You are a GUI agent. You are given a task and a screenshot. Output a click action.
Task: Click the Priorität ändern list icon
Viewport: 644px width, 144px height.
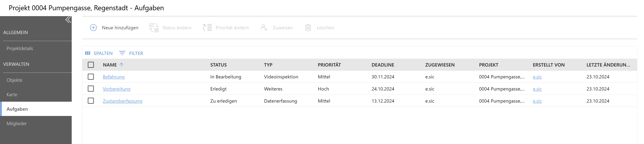[207, 27]
